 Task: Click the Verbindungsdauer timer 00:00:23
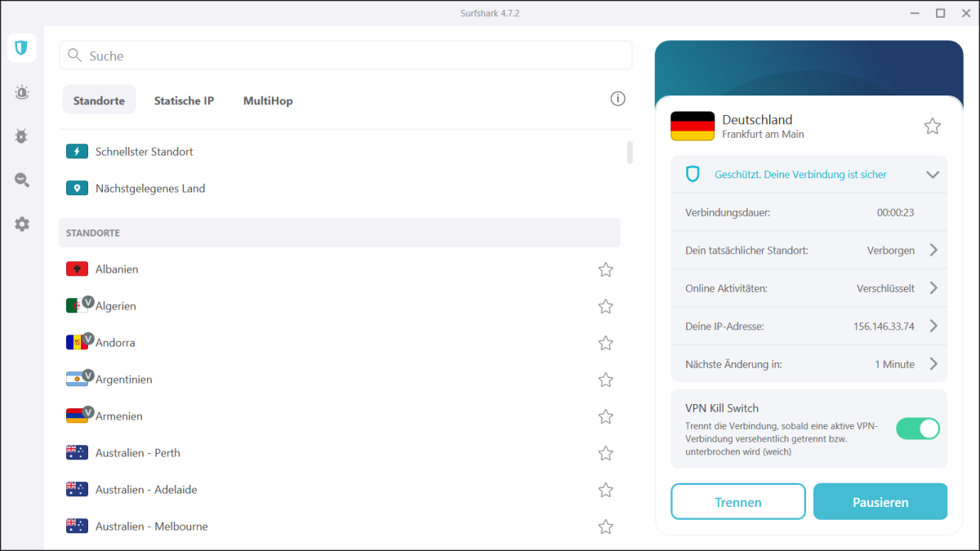coord(895,212)
